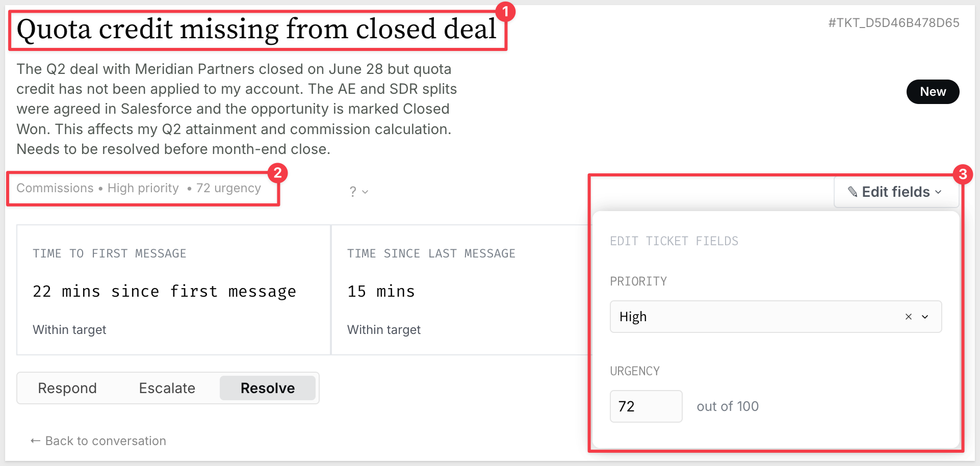
Task: Click the ticket title heading
Action: 256,29
